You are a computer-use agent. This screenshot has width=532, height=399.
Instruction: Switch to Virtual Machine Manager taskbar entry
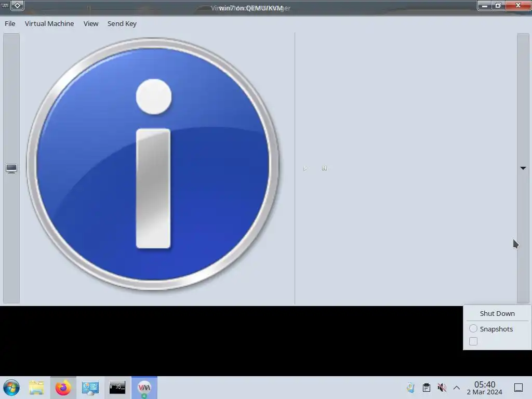pyautogui.click(x=144, y=388)
